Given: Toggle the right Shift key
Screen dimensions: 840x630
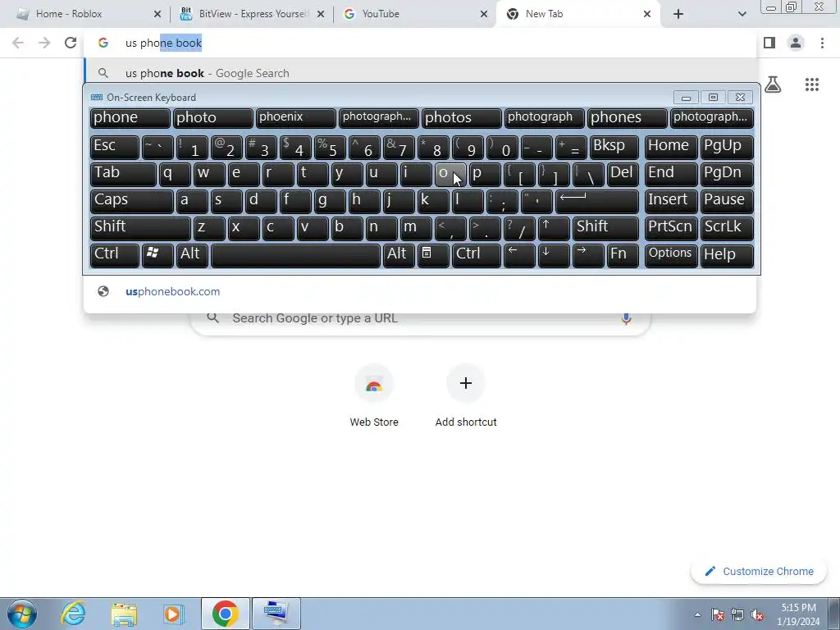Looking at the screenshot, I should (605, 228).
